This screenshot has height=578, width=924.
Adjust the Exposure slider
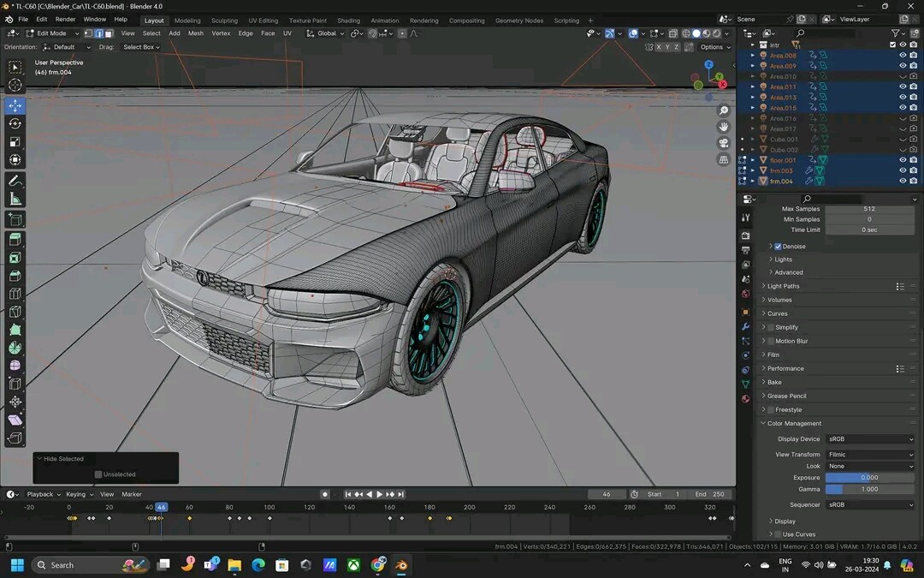point(868,477)
